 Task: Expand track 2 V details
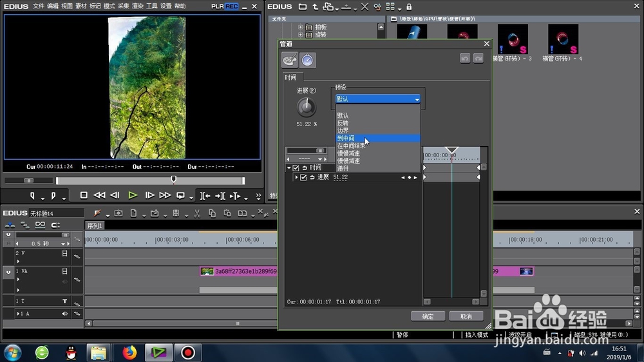pyautogui.click(x=17, y=262)
